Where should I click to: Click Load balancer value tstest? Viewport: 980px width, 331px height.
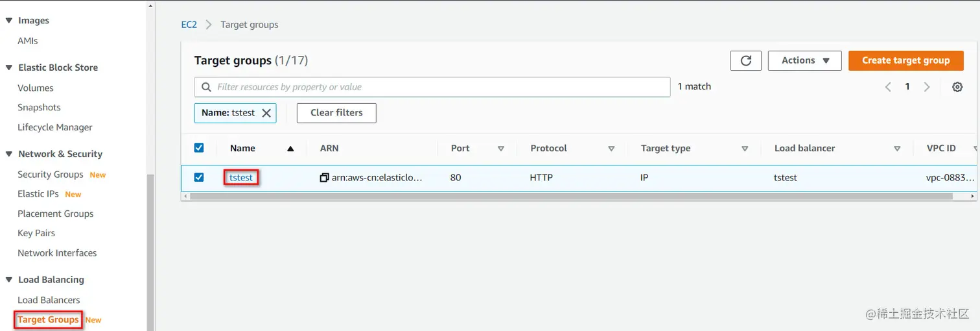pos(786,178)
